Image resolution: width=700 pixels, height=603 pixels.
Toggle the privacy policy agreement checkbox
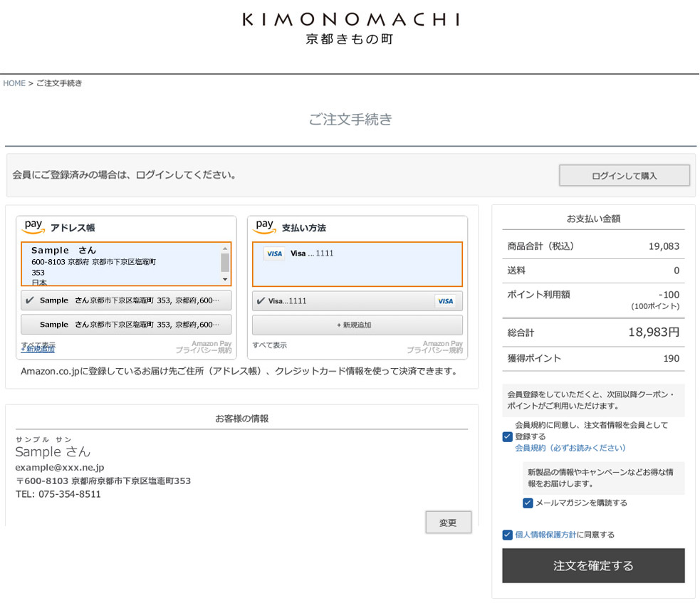(x=508, y=535)
